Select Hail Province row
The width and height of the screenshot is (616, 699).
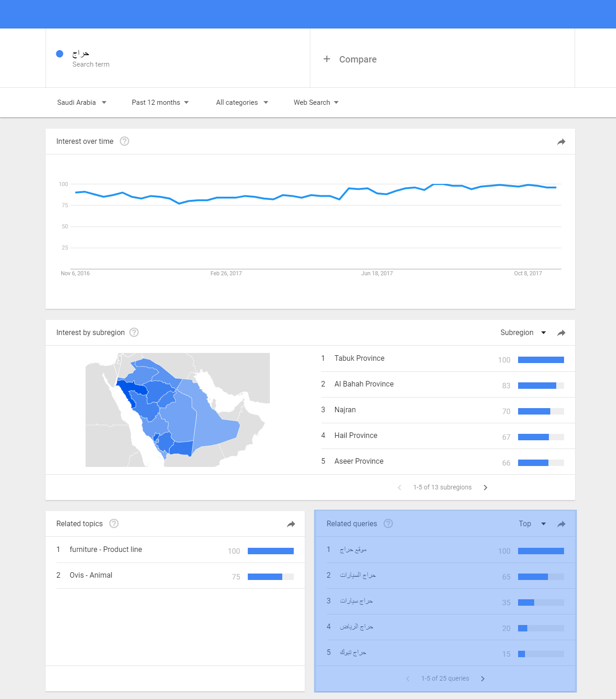pos(448,436)
